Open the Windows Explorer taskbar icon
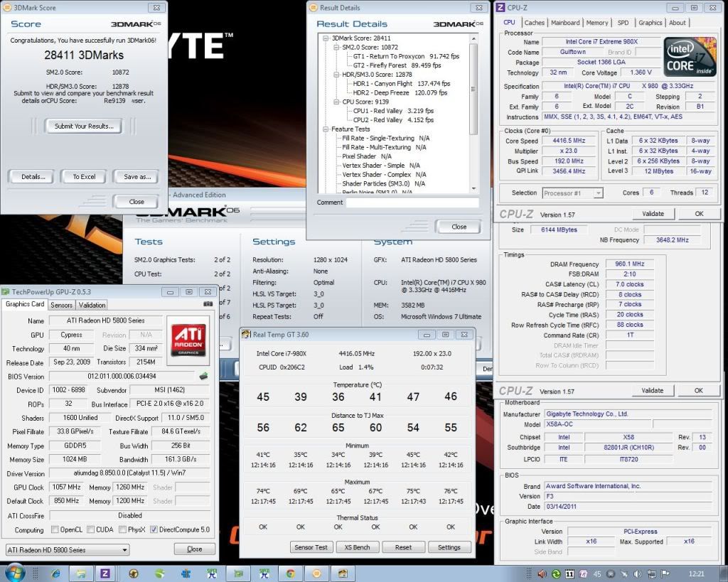728x582 pixels. (81, 573)
